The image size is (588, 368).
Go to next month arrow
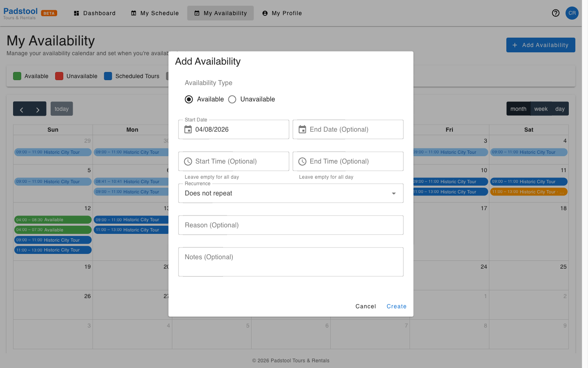point(38,109)
